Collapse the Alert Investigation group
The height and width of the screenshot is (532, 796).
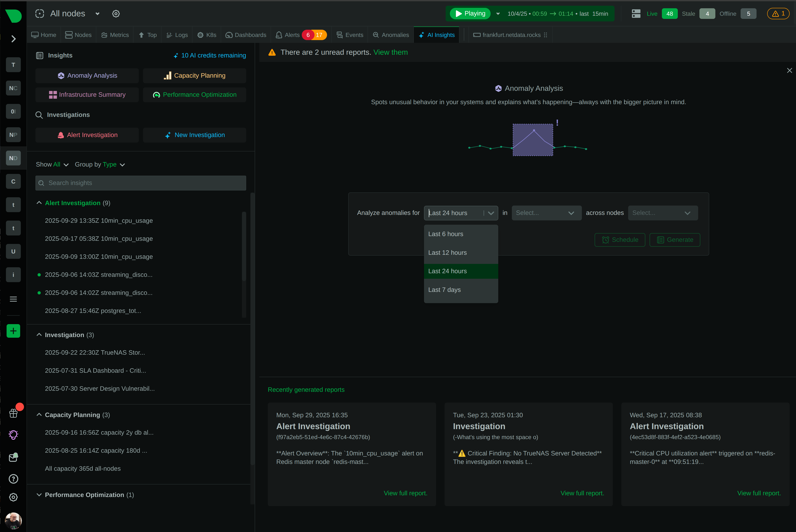[39, 203]
